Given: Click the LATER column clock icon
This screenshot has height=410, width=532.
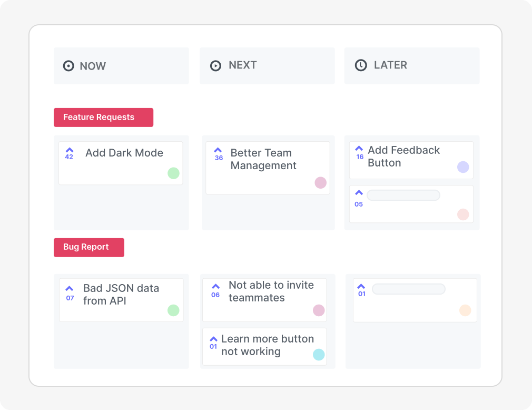Looking at the screenshot, I should coord(361,65).
